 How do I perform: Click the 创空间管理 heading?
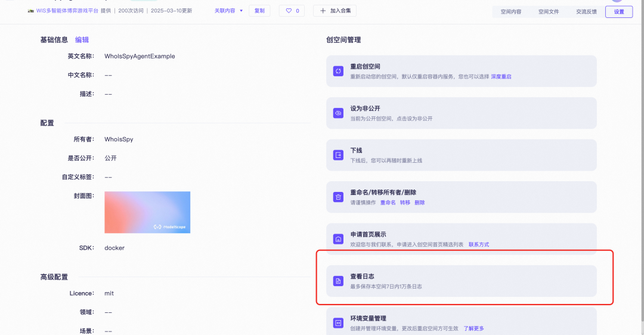(343, 40)
